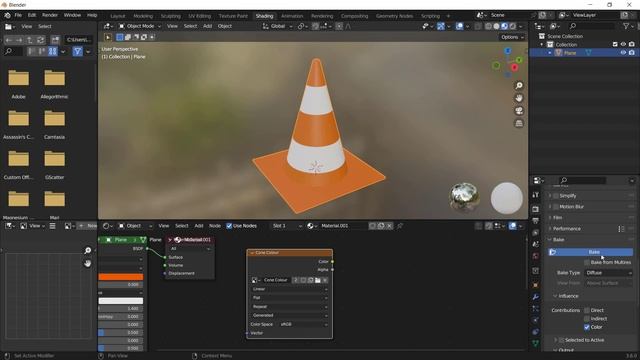Enable the Motion Blur panel checkbox
640x360 pixels.
556,207
